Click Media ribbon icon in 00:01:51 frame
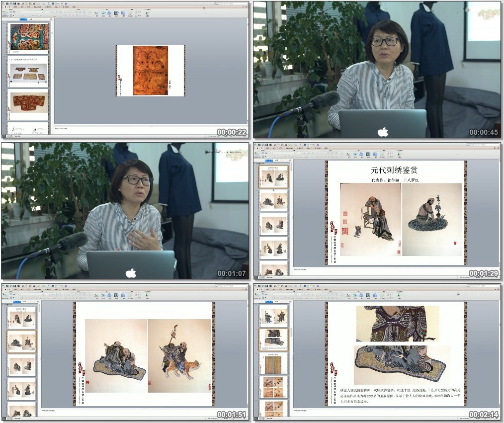Screen dimensions: 504x423 point(116,295)
